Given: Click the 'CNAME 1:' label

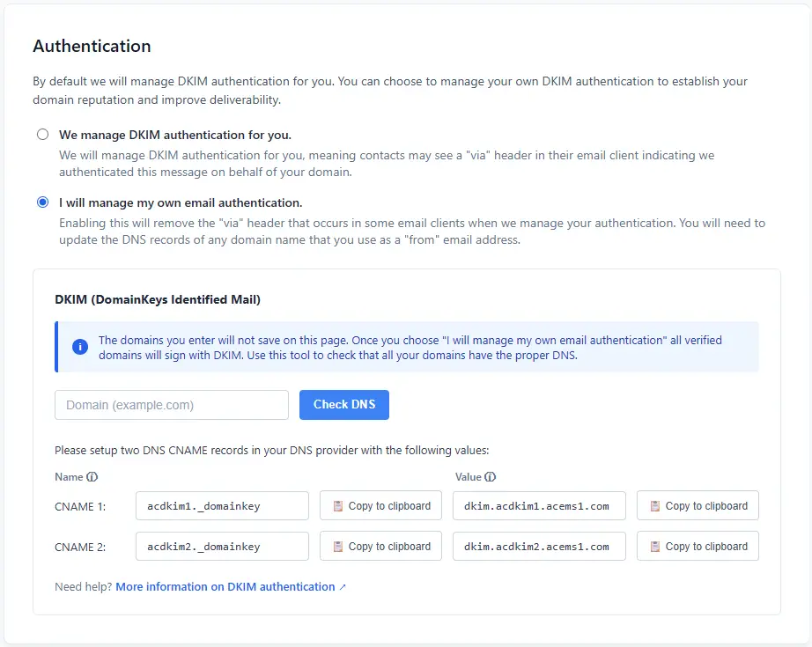Looking at the screenshot, I should [x=80, y=507].
